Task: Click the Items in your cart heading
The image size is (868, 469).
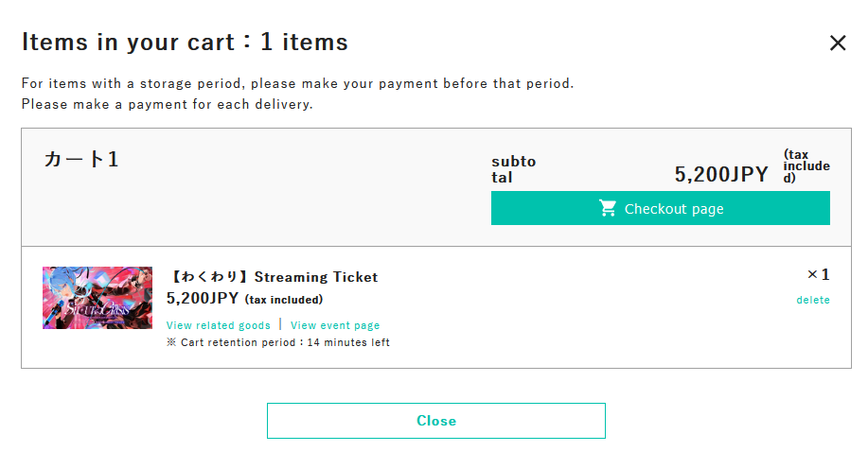Action: [x=185, y=42]
